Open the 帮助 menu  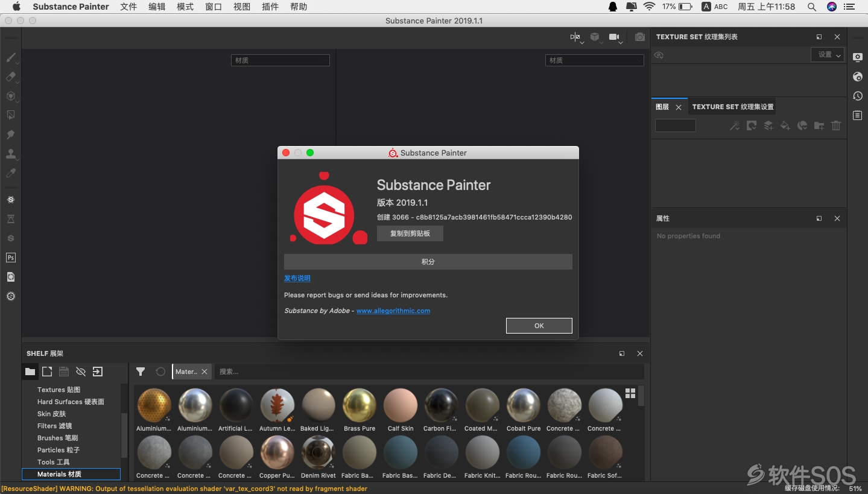click(299, 7)
